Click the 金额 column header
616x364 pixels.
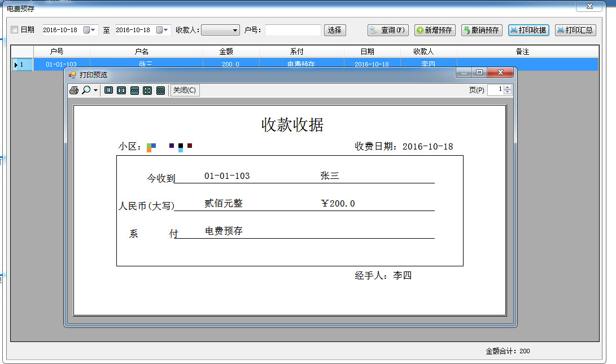226,51
